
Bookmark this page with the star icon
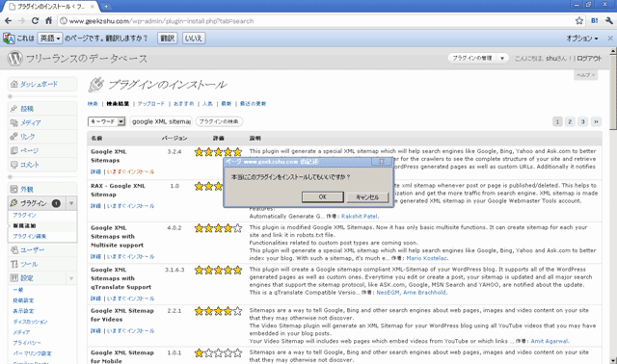point(579,21)
